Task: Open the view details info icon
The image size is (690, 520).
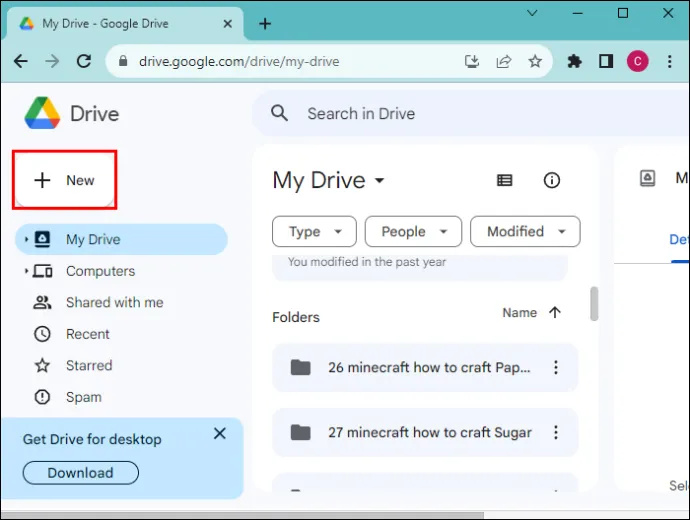Action: [552, 180]
